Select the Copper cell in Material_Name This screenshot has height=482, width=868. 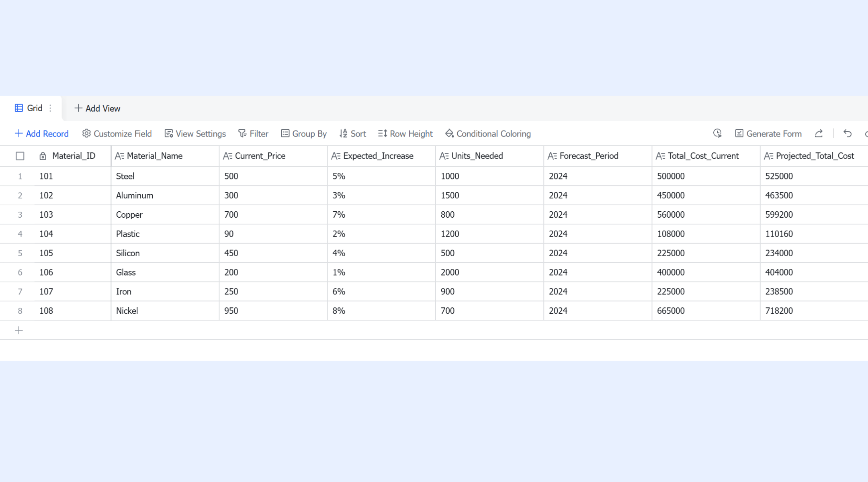coord(165,214)
